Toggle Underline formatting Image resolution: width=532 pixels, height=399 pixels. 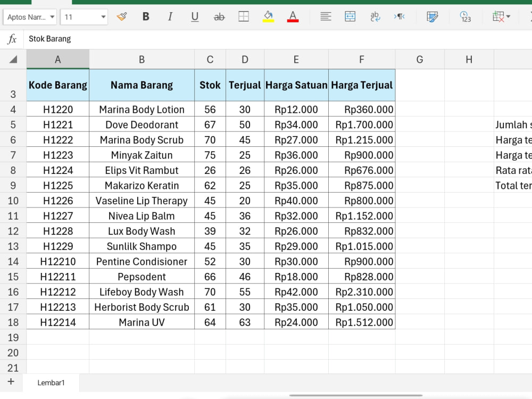click(195, 16)
